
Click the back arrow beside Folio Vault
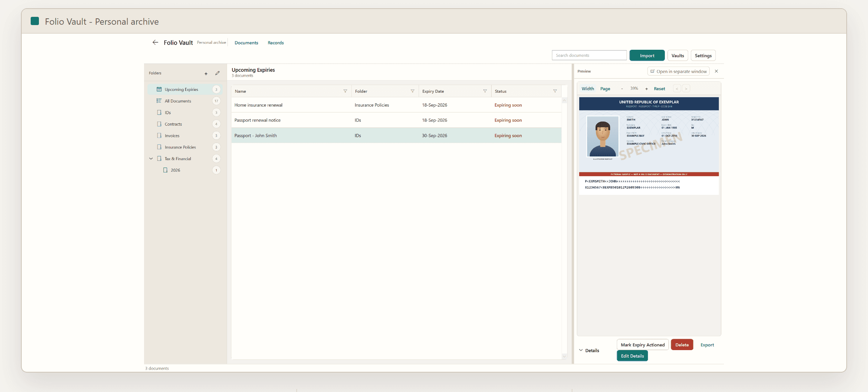[155, 42]
